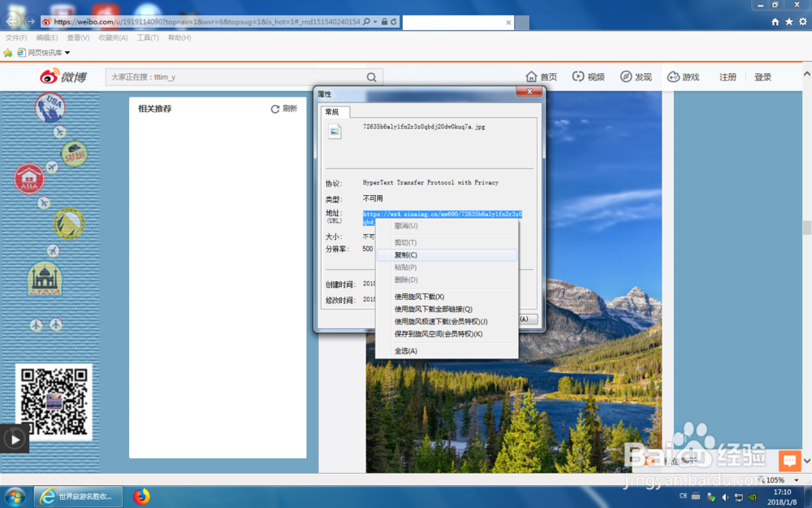
Task: Select 使用旋风下载全部链接(Q) menu item
Action: click(447, 310)
